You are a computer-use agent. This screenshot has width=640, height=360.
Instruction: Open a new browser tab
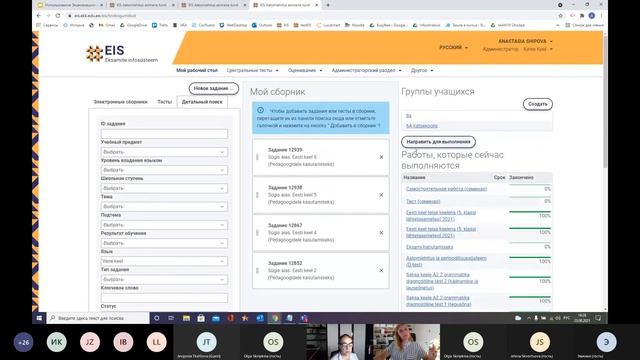(x=328, y=5)
